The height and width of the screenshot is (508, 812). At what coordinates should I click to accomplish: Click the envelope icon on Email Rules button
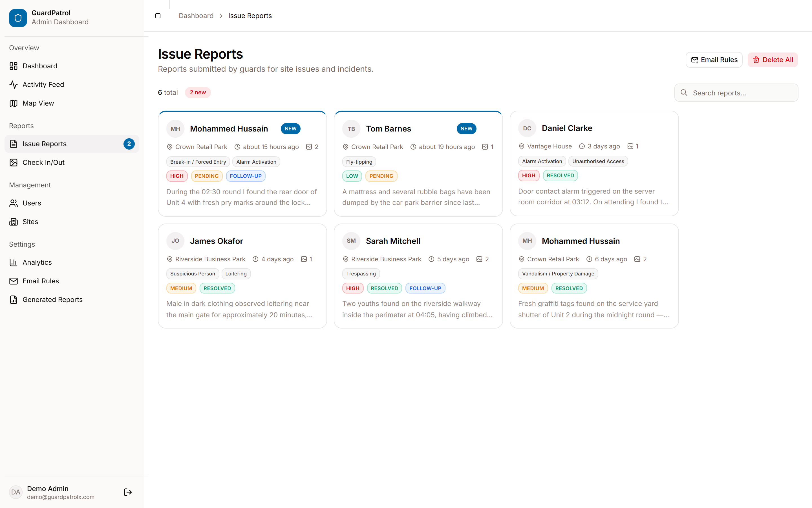pyautogui.click(x=694, y=60)
